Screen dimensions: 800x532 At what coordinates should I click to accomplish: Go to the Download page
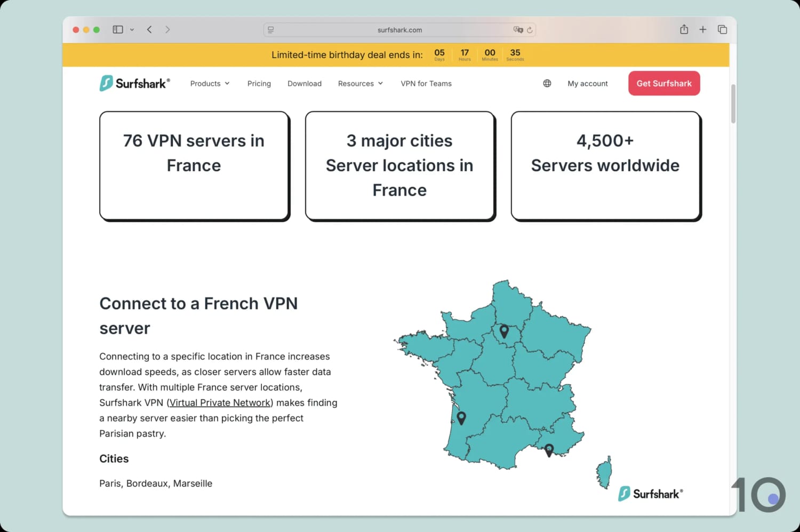(x=305, y=84)
